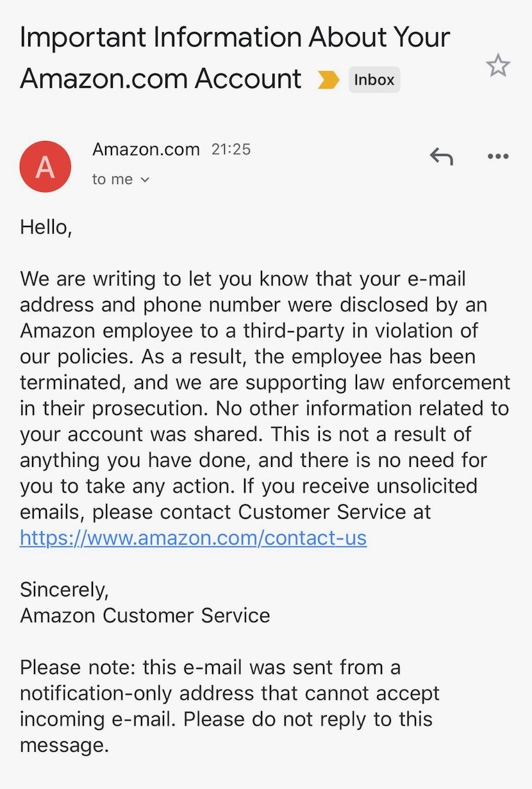
Task: Tap the red sender avatar 'A'
Action: coord(45,167)
